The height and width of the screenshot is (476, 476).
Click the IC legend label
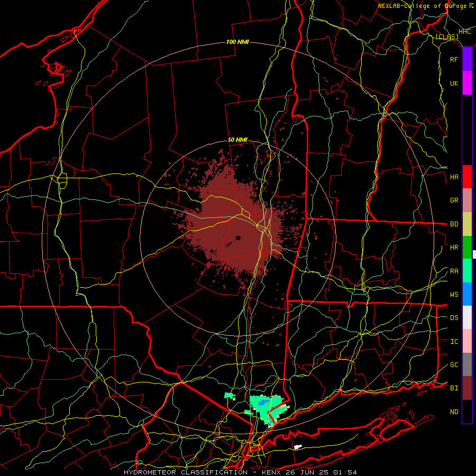click(454, 341)
